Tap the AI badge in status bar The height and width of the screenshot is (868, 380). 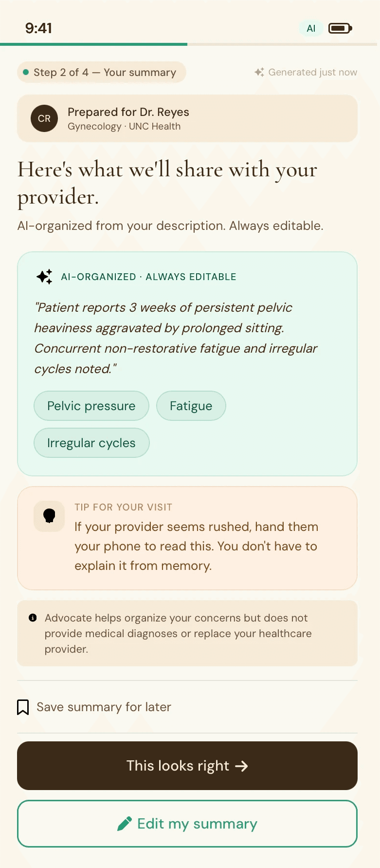click(311, 28)
